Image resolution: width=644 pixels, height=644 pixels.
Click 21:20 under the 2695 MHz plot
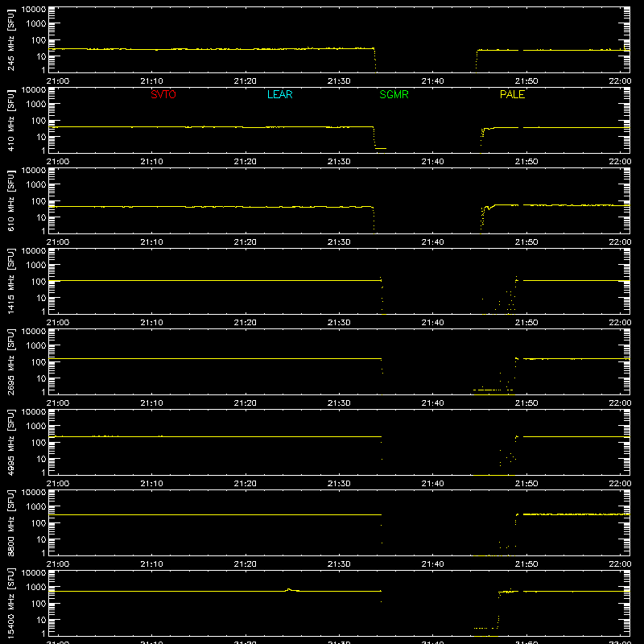pyautogui.click(x=246, y=403)
